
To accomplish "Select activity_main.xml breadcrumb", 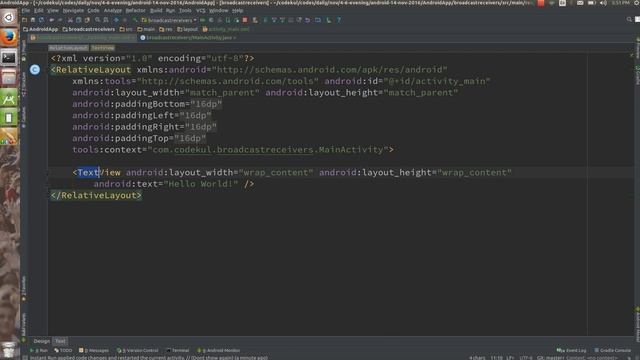I will [226, 29].
